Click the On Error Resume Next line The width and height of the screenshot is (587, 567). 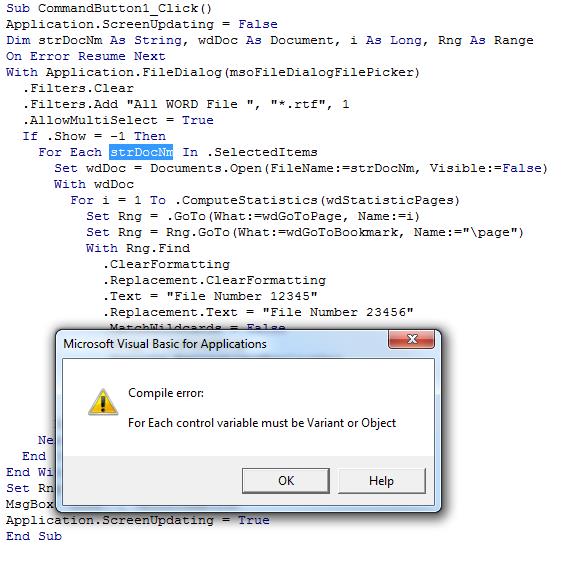pyautogui.click(x=86, y=56)
